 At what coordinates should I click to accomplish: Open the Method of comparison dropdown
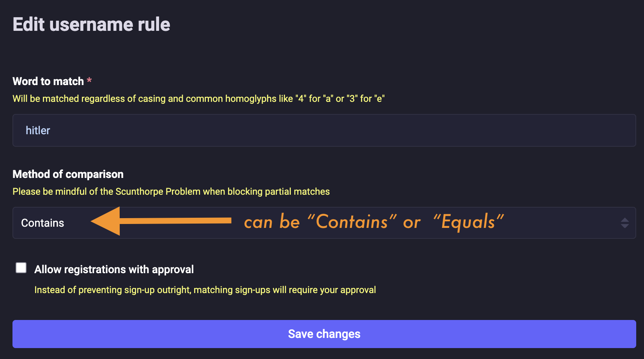pyautogui.click(x=324, y=223)
